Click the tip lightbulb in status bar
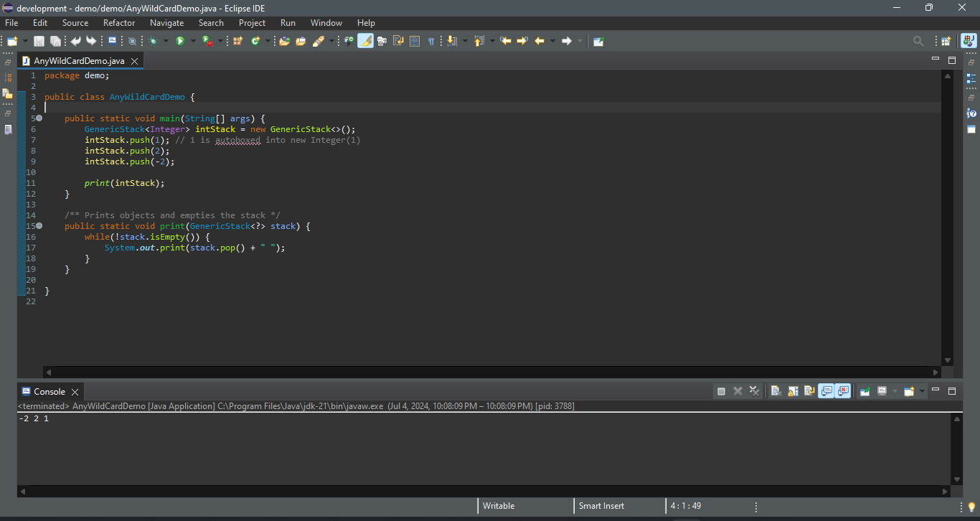 [x=971, y=507]
